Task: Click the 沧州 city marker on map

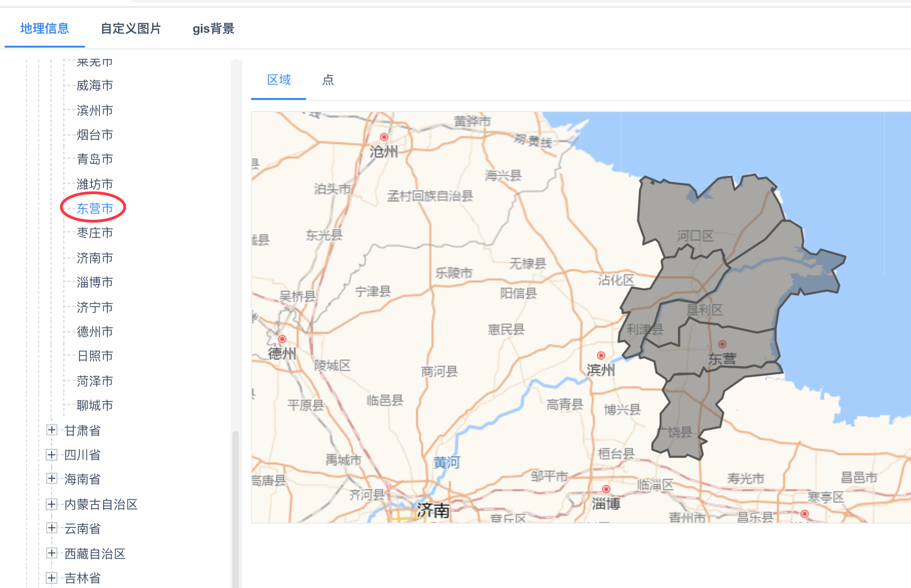Action: tap(384, 137)
